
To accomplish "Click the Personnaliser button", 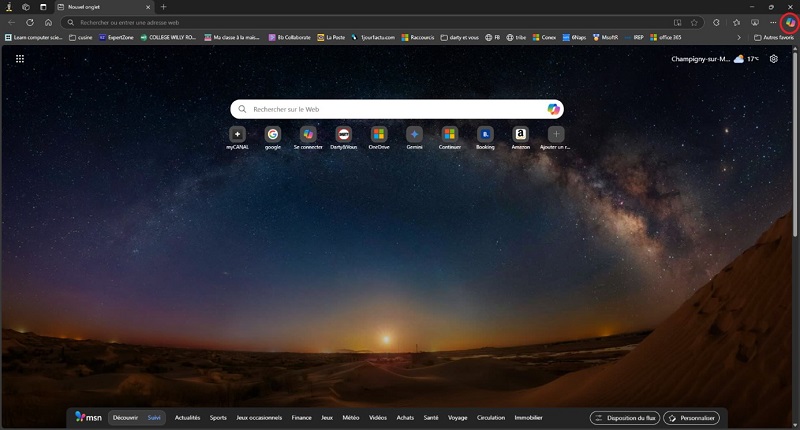I will pos(691,417).
